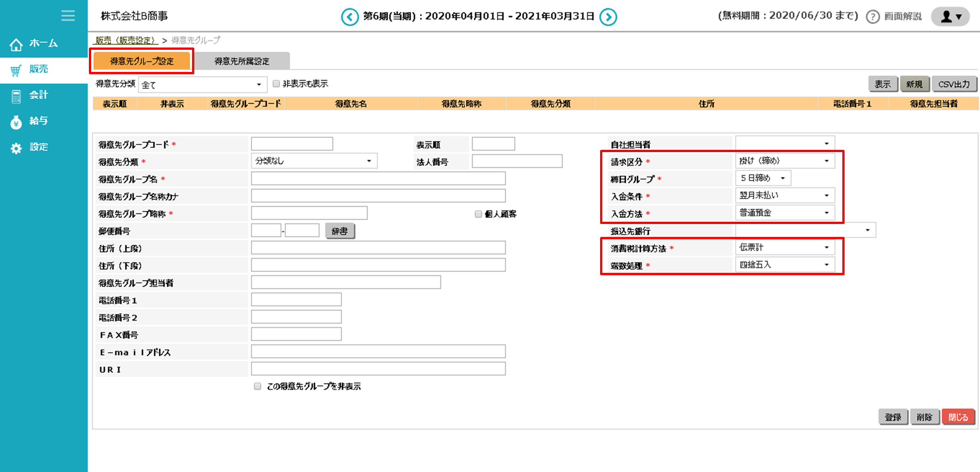Viewport: 980px width, 472px height.
Task: Click the 画面解説 help question icon
Action: pyautogui.click(x=872, y=17)
